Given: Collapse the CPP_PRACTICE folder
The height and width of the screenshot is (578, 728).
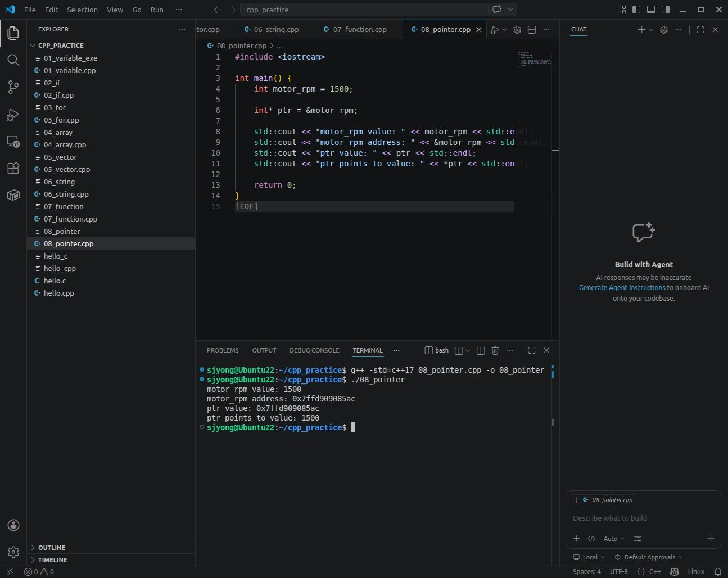Looking at the screenshot, I should pos(61,46).
